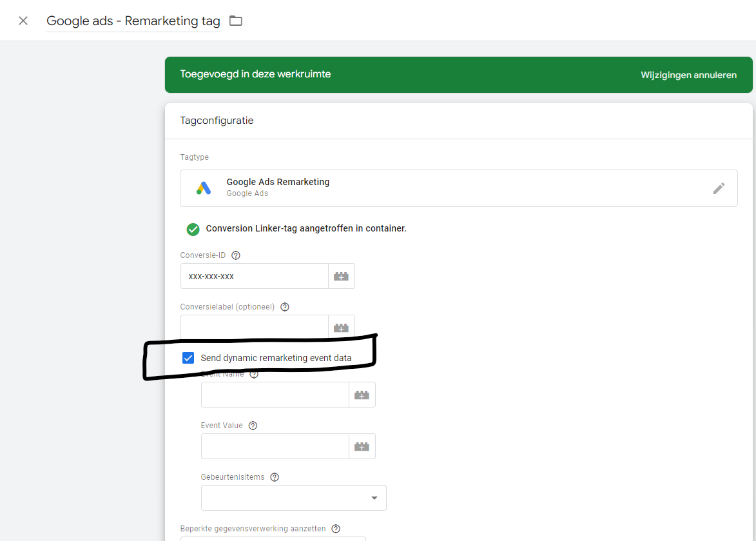The height and width of the screenshot is (541, 756).
Task: Open help for Beperkte gegevensverwerking aanzetten
Action: 336,529
